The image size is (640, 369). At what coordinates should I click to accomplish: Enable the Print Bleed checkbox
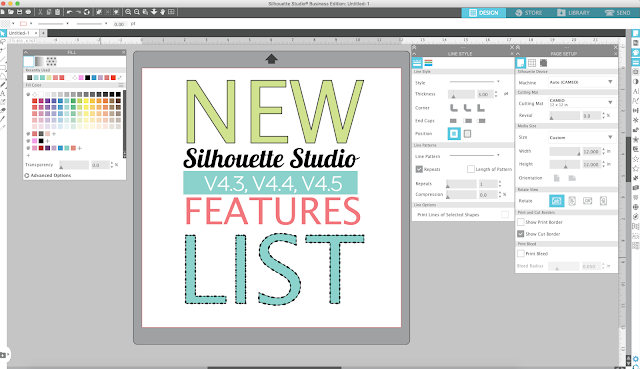click(x=521, y=253)
